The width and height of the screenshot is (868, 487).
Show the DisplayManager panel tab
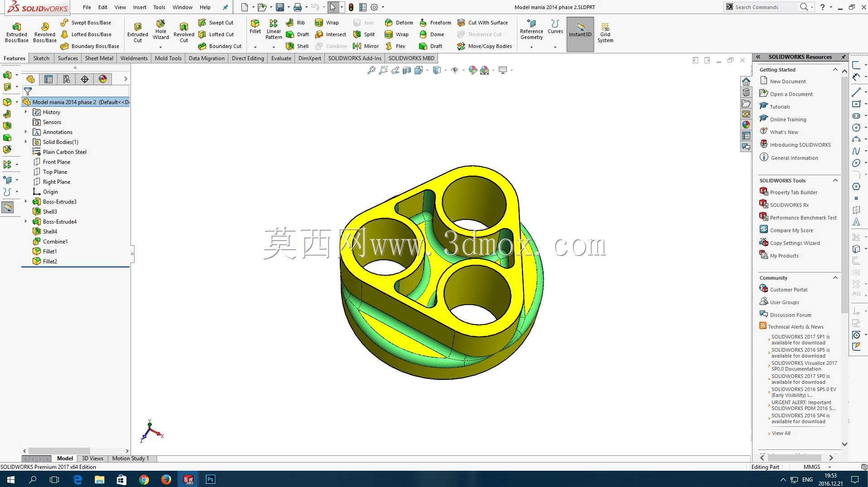point(103,79)
